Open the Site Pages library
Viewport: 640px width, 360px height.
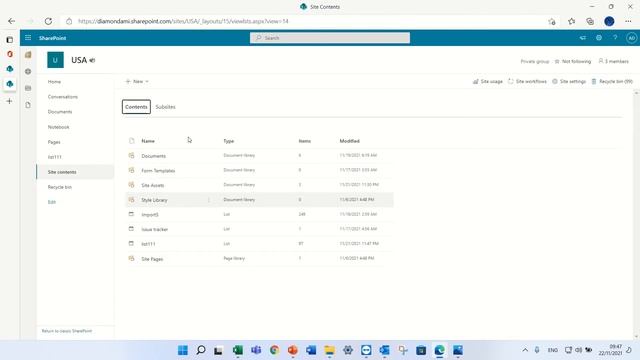pos(152,259)
